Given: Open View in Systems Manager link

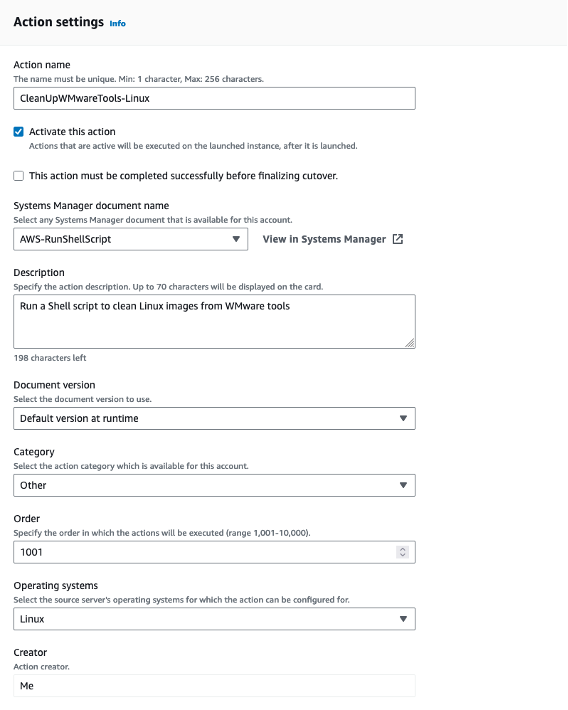Looking at the screenshot, I should 324,239.
